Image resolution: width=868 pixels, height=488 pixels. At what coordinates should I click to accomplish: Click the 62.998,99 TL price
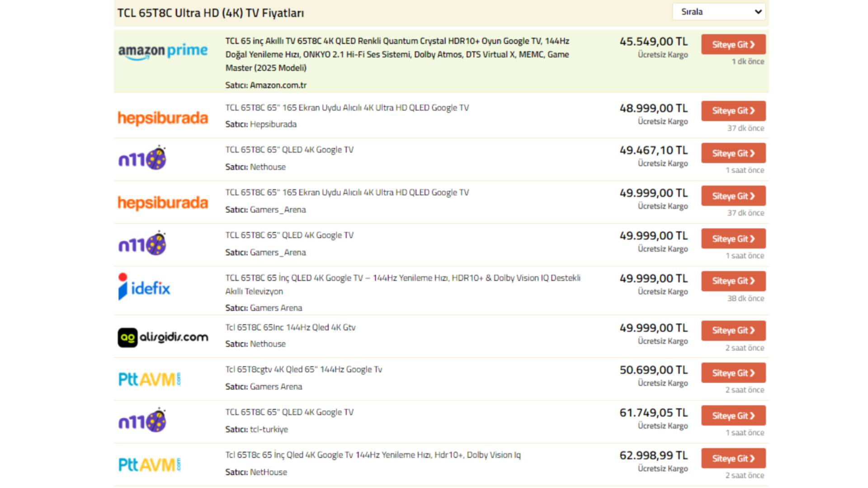[x=653, y=455]
